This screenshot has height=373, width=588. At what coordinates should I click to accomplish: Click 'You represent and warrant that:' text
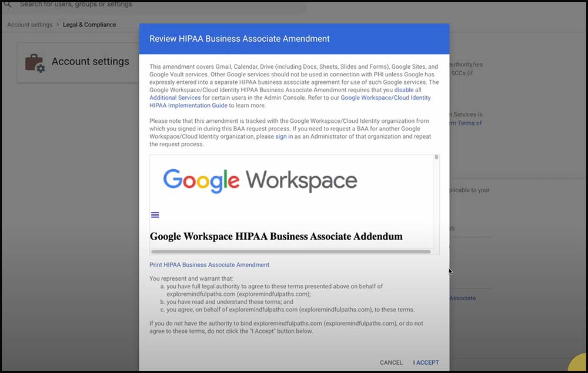coord(191,278)
